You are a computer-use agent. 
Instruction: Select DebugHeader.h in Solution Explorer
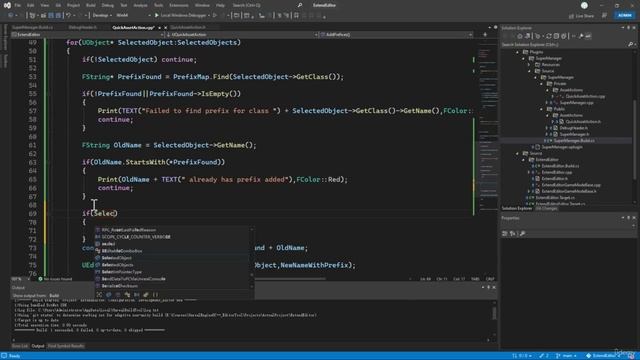pos(573,128)
